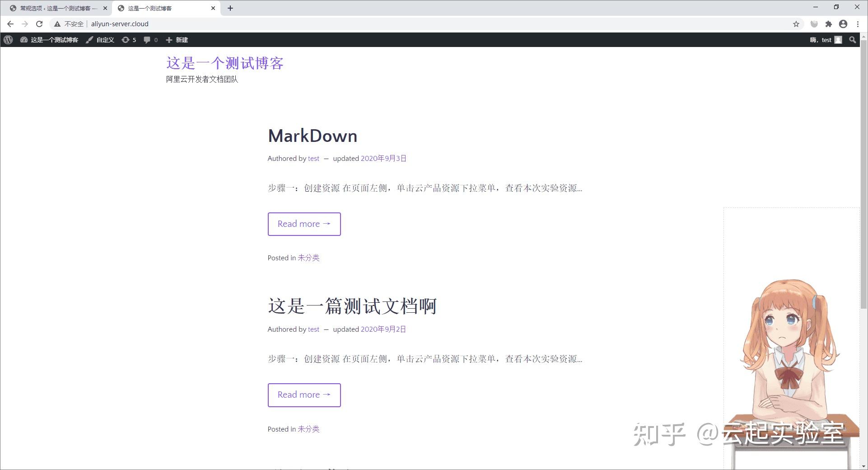868x470 pixels.
Task: Click the tagline 阿里云开发者文档团队
Action: click(x=202, y=79)
